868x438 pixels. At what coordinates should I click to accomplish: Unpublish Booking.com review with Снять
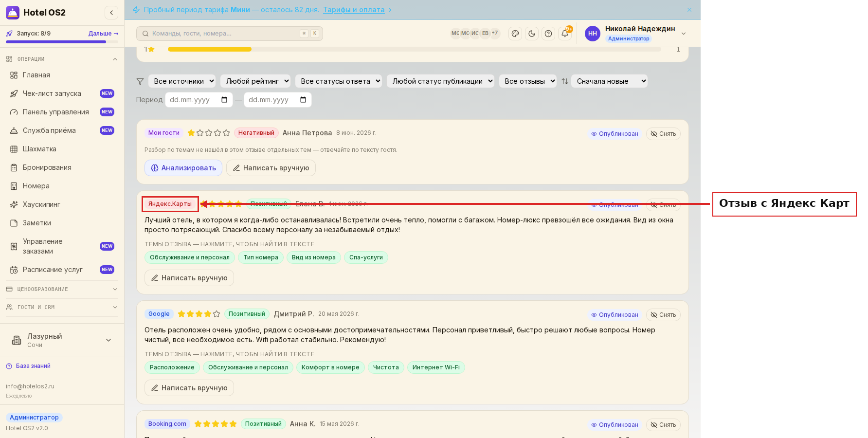(x=663, y=425)
